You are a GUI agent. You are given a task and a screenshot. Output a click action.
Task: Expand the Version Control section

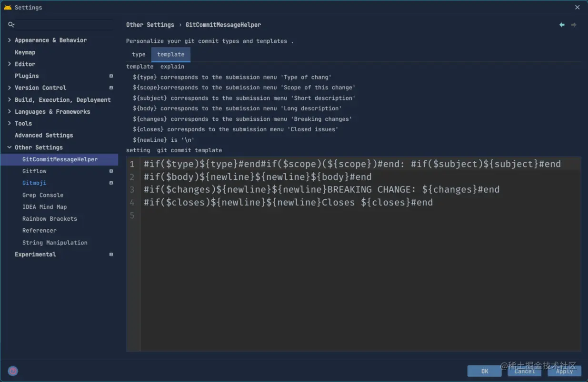(x=10, y=88)
